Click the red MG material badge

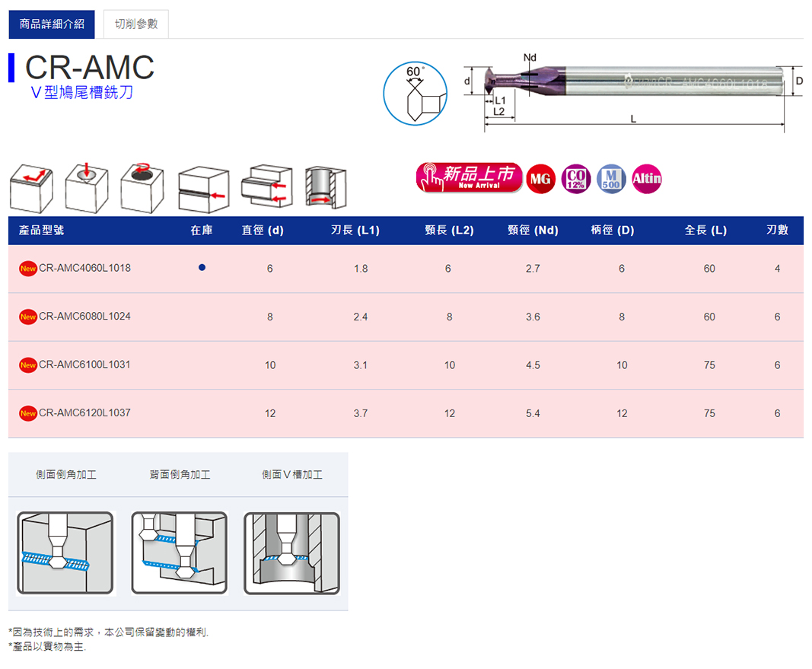click(x=541, y=179)
